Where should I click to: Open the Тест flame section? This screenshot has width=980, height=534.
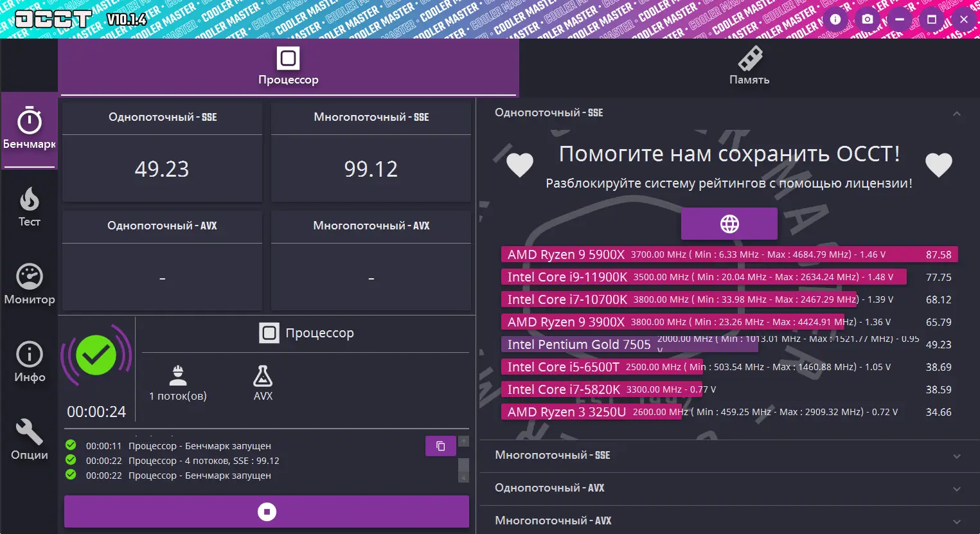click(30, 208)
